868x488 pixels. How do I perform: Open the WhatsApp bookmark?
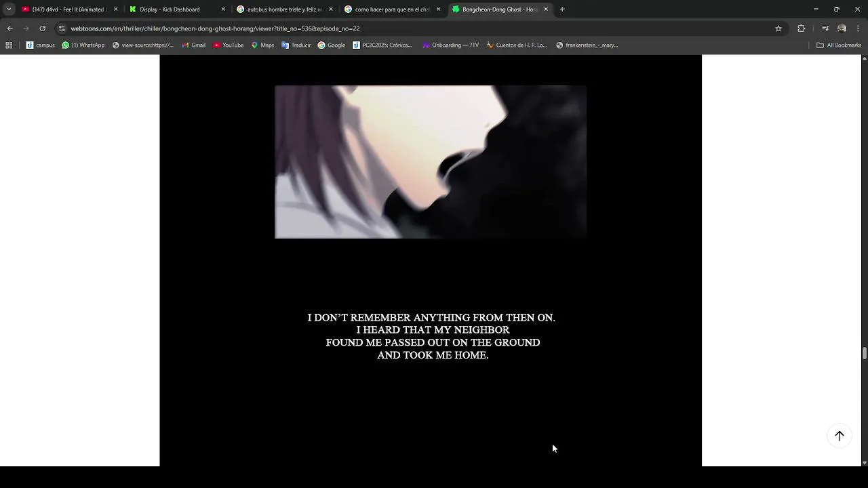[x=83, y=45]
